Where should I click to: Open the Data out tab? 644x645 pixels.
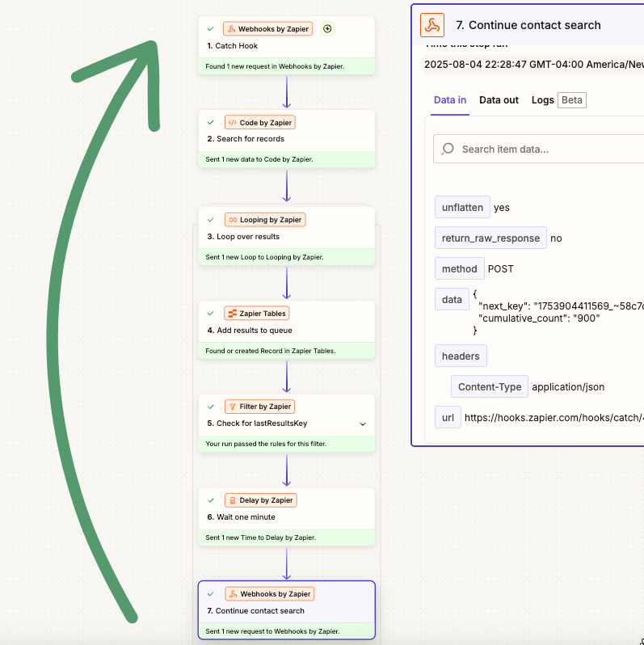coord(499,100)
